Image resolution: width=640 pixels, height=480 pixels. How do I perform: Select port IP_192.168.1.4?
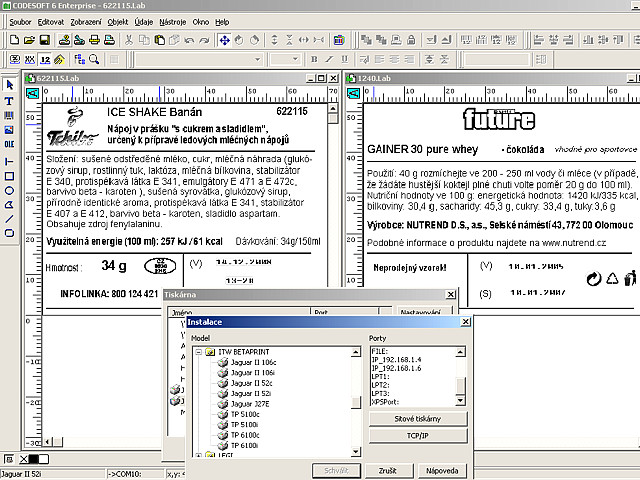coord(396,360)
